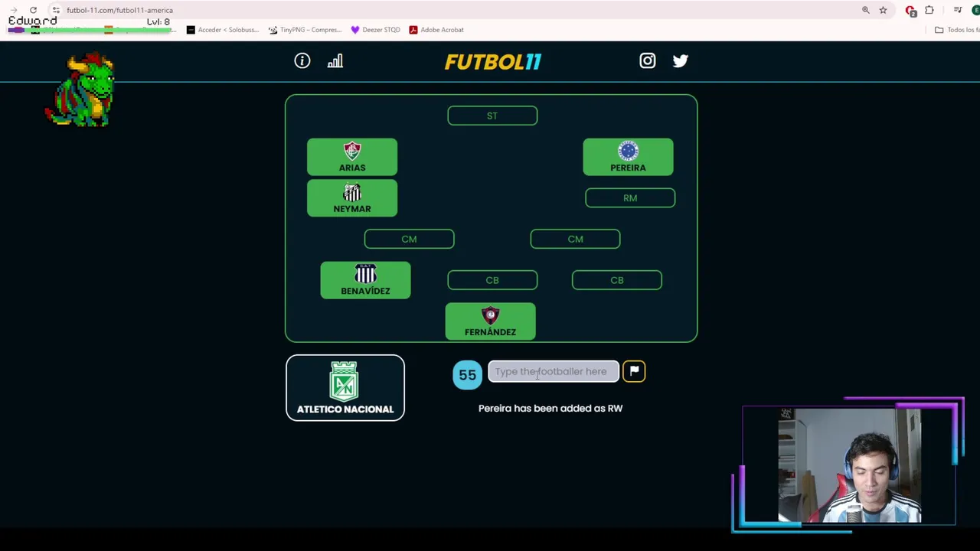Click the Neymar player card
The width and height of the screenshot is (980, 551).
[352, 198]
